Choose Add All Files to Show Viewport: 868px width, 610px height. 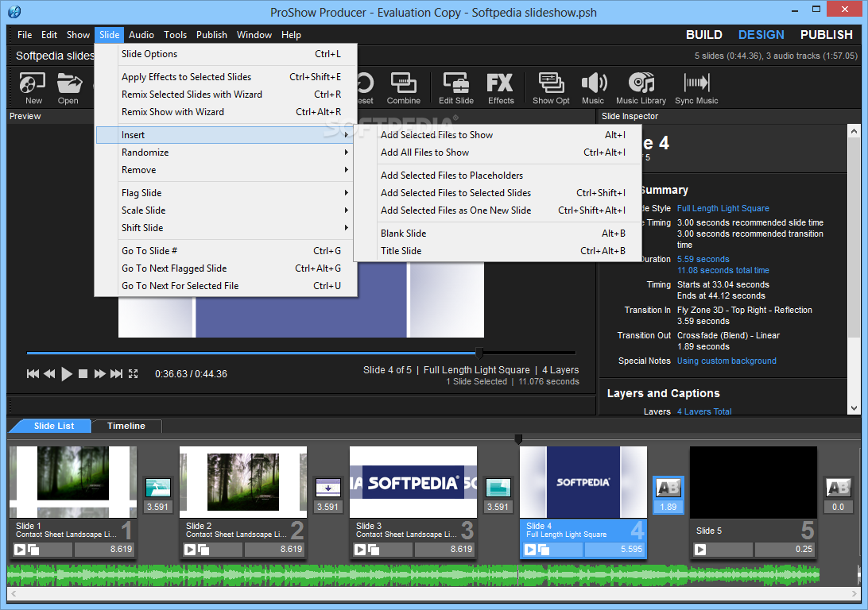coord(498,152)
